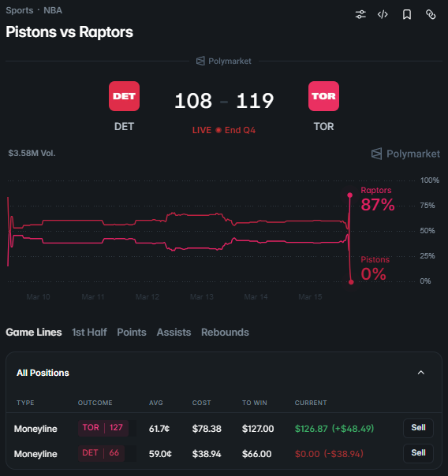Select the Game Lines tab

(34, 332)
